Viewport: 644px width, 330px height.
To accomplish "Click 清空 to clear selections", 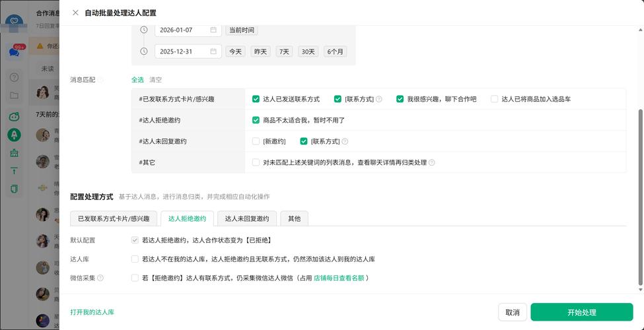I will 155,80.
